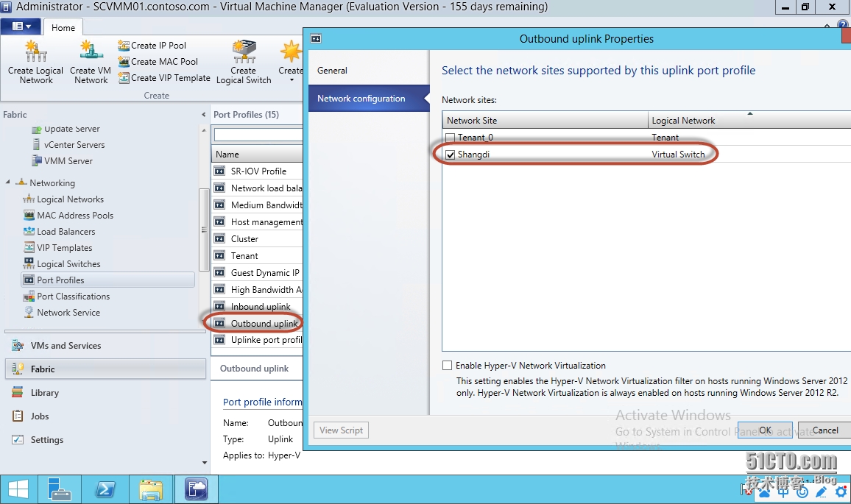Collapse the Fabric pane chevron
851x504 pixels.
click(203, 115)
